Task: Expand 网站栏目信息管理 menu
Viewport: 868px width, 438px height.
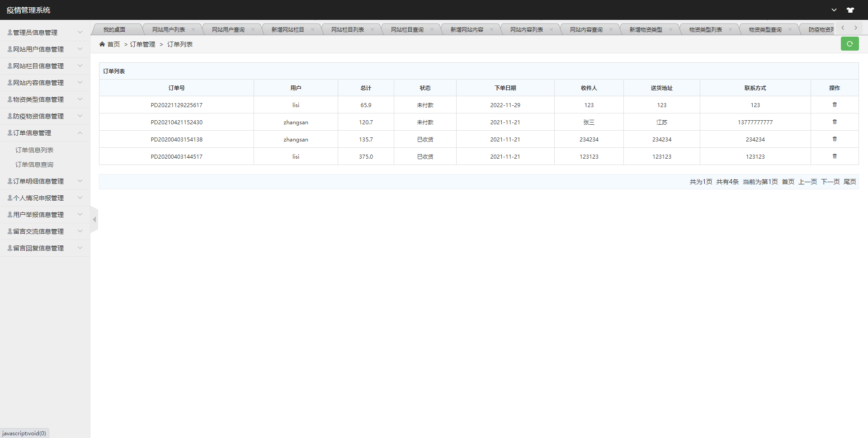Action: 45,66
